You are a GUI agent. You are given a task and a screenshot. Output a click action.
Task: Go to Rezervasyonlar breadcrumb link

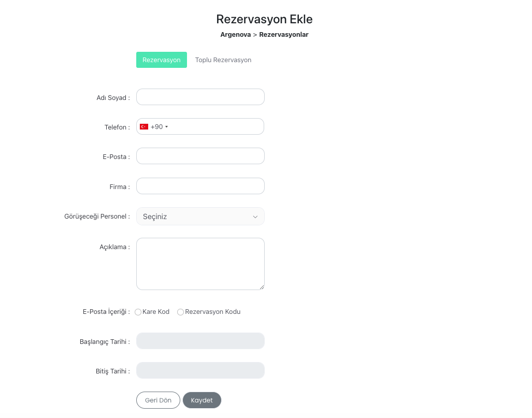284,35
